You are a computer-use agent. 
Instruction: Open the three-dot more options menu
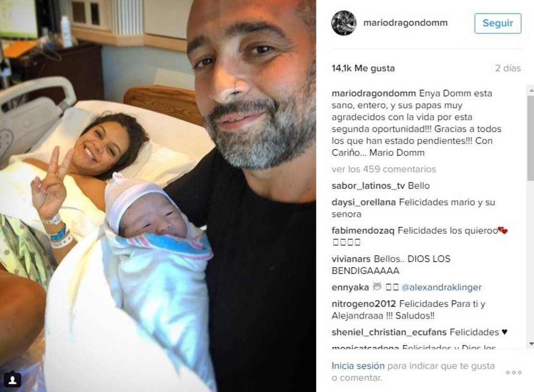click(514, 373)
